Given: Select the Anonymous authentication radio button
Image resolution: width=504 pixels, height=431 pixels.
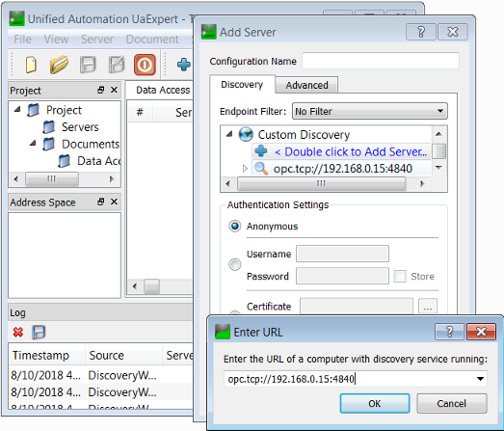Looking at the screenshot, I should [x=234, y=227].
